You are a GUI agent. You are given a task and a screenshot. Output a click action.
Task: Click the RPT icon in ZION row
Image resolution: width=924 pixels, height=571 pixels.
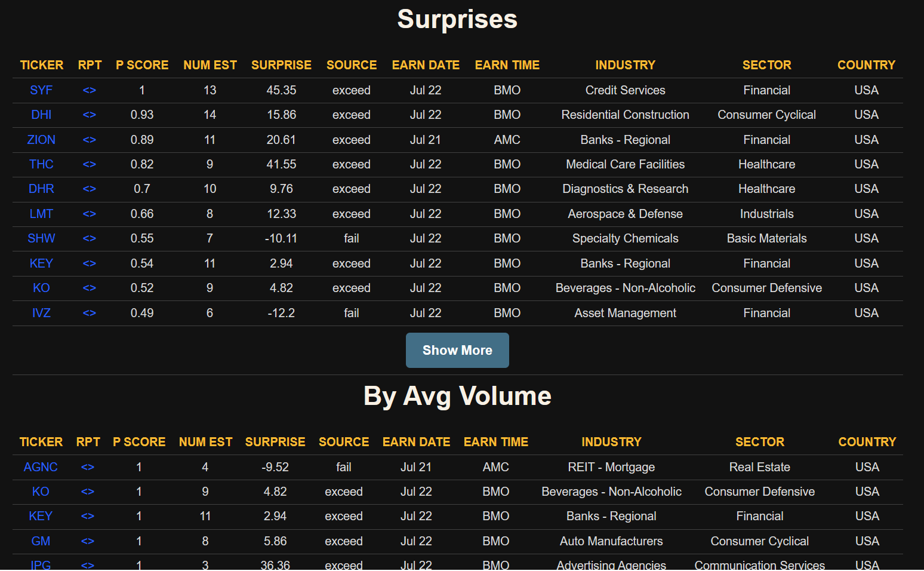point(90,140)
